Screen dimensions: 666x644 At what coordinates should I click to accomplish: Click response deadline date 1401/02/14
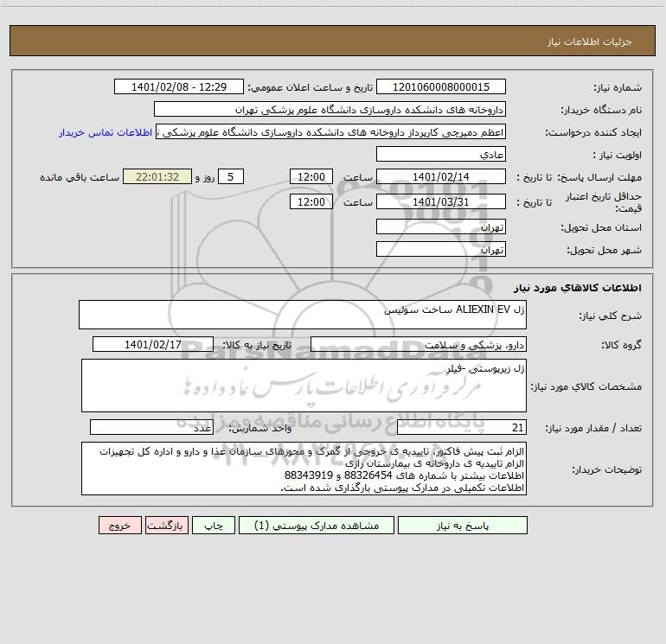(441, 177)
